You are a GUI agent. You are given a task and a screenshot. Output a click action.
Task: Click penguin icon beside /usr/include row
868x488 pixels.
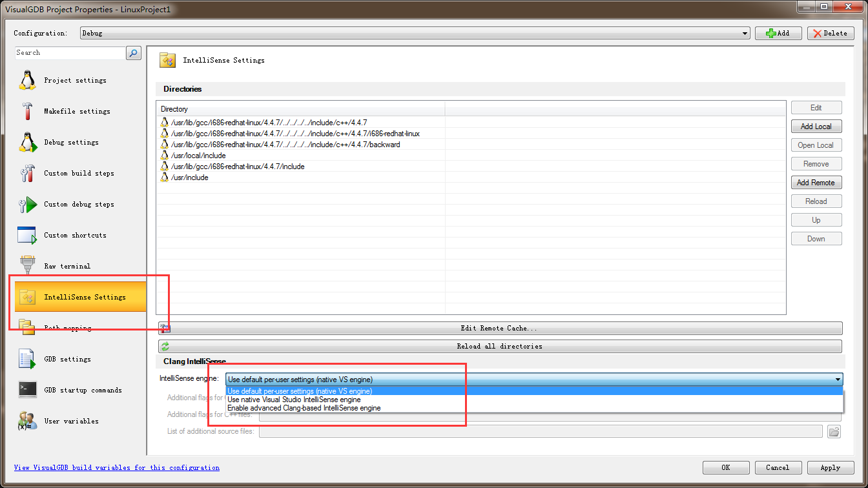165,178
